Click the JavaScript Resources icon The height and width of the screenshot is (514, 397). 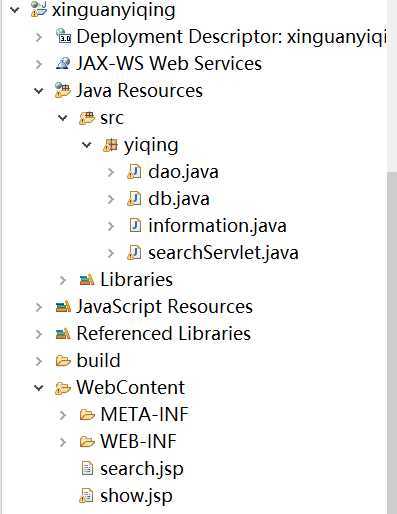click(x=63, y=306)
